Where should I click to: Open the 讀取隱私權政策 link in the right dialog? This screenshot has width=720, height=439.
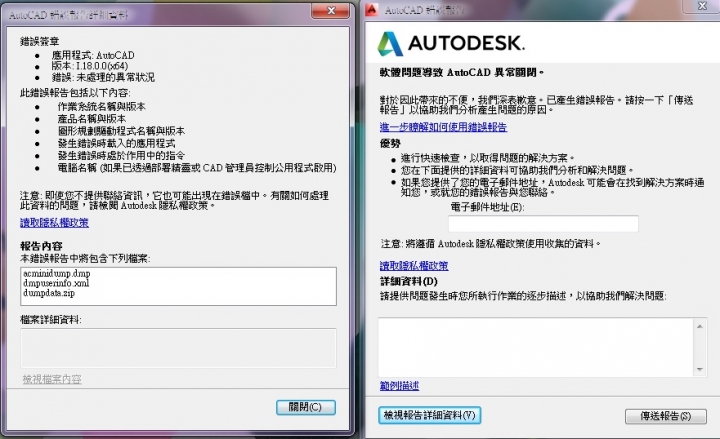click(414, 265)
